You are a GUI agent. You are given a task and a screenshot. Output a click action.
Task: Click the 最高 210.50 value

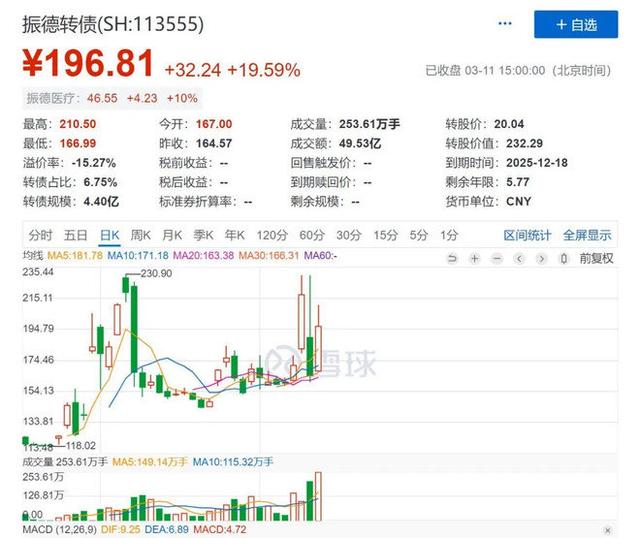click(78, 124)
